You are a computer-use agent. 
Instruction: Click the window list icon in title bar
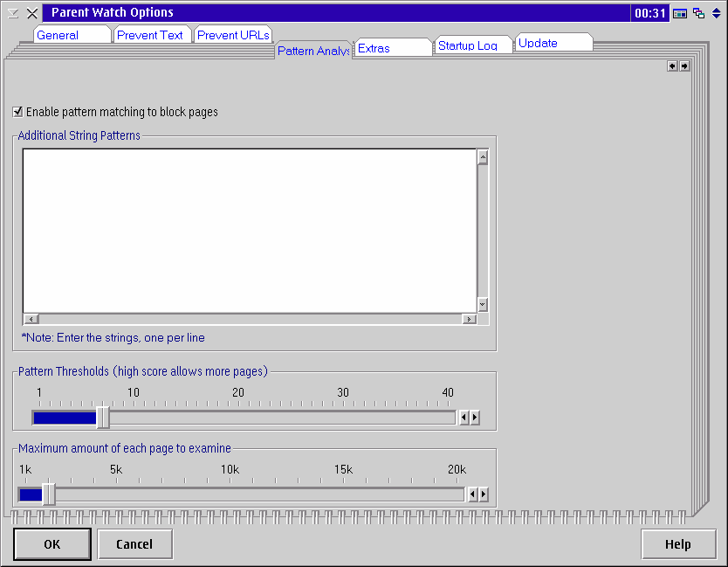click(x=680, y=13)
